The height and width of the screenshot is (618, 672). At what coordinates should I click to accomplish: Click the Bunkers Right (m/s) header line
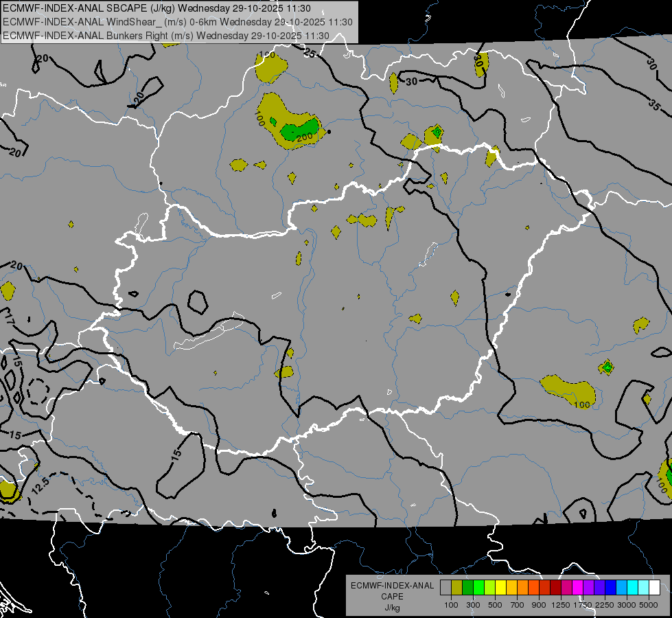coord(166,36)
